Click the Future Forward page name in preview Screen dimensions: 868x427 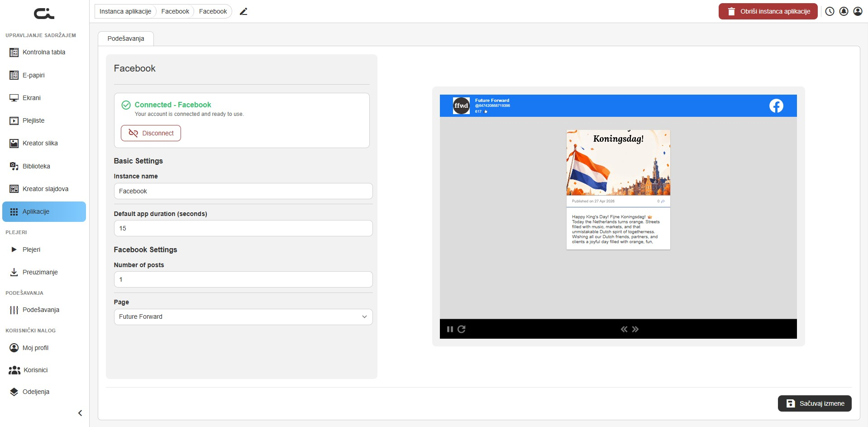click(x=492, y=101)
